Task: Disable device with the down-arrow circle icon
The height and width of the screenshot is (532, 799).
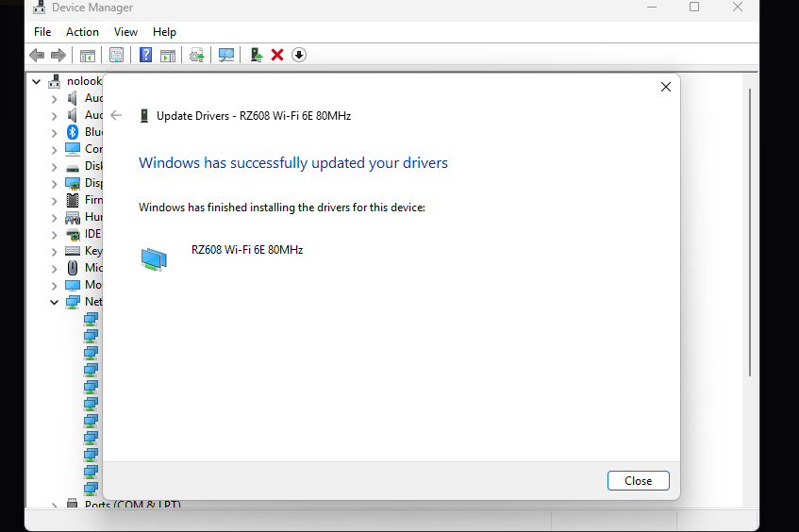Action: click(x=299, y=55)
